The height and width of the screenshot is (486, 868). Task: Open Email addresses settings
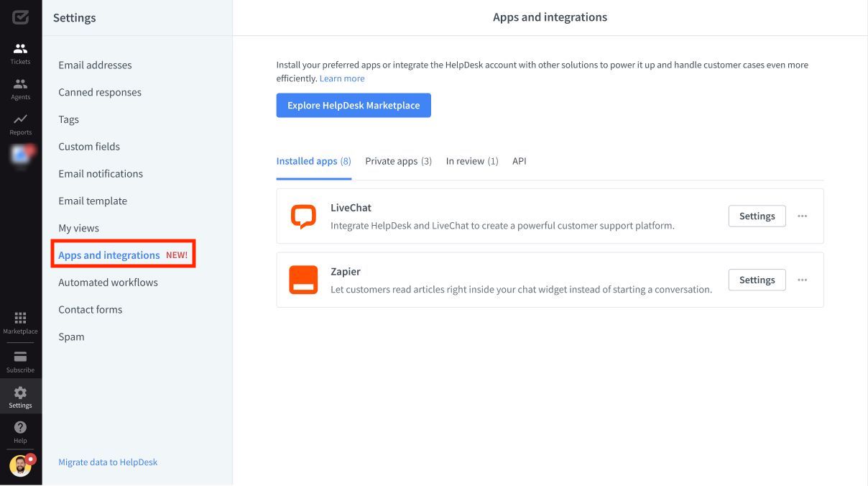point(95,65)
